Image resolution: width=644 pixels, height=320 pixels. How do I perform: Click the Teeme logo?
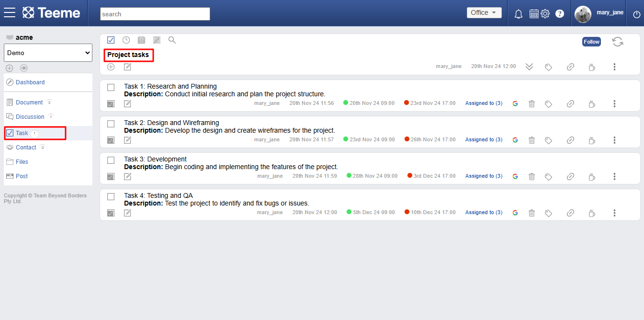point(51,12)
